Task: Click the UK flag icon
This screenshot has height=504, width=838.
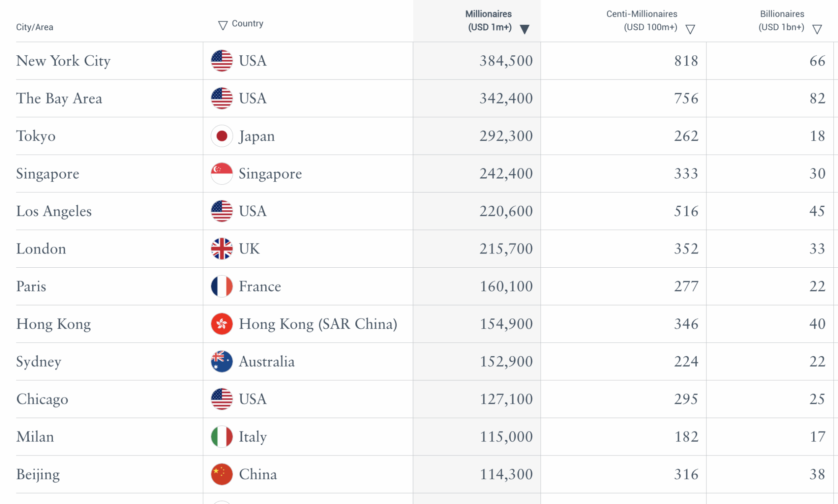Action: (x=222, y=249)
